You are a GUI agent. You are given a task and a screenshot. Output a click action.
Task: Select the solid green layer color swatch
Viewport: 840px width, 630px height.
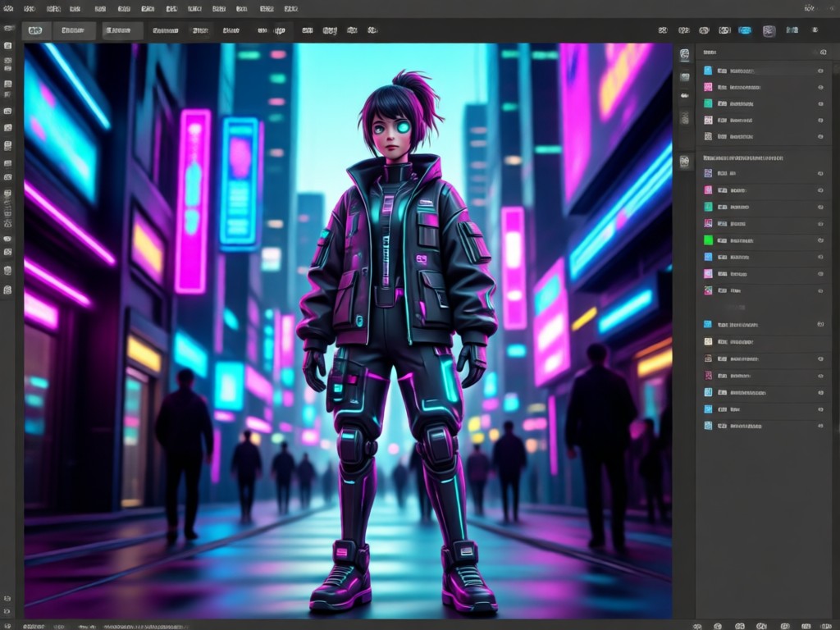[708, 240]
